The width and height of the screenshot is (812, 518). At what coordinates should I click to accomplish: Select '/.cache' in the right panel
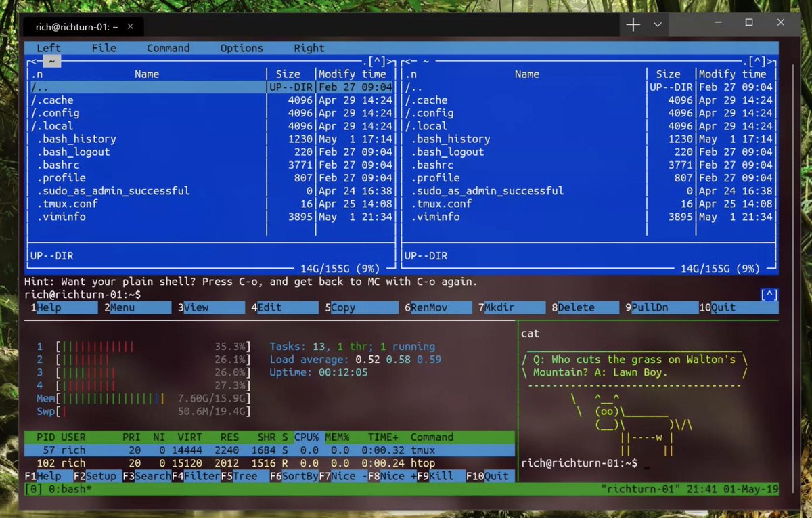pos(589,100)
